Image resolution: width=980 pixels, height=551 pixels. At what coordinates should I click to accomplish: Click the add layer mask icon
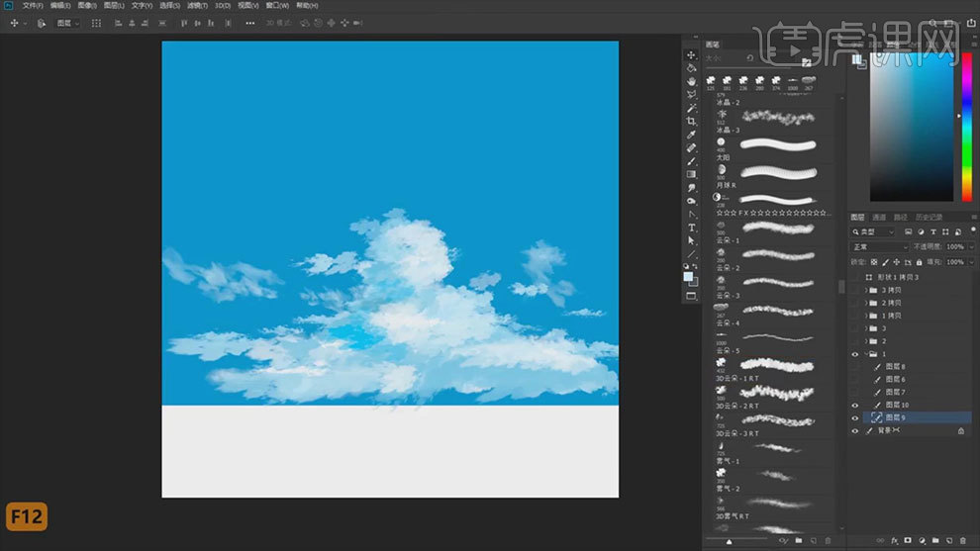point(908,541)
